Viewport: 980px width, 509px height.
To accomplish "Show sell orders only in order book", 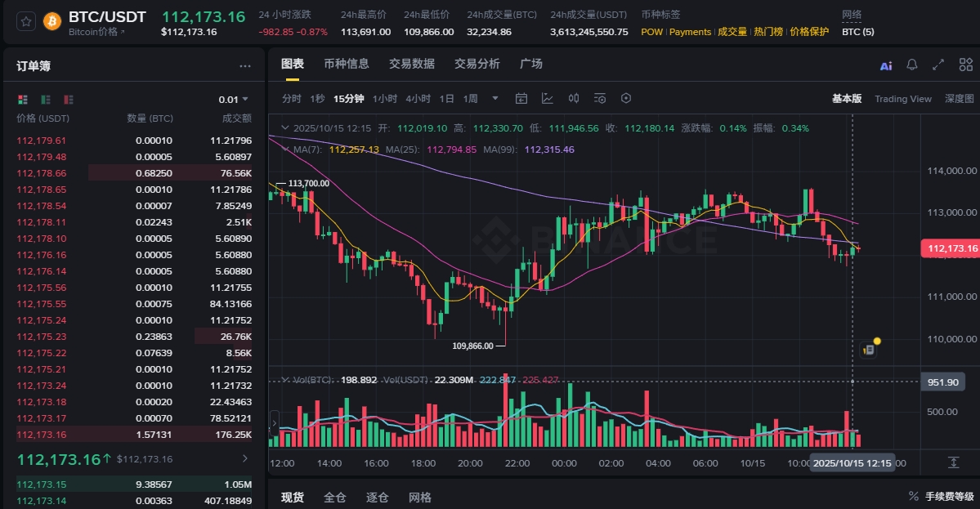I will [68, 100].
